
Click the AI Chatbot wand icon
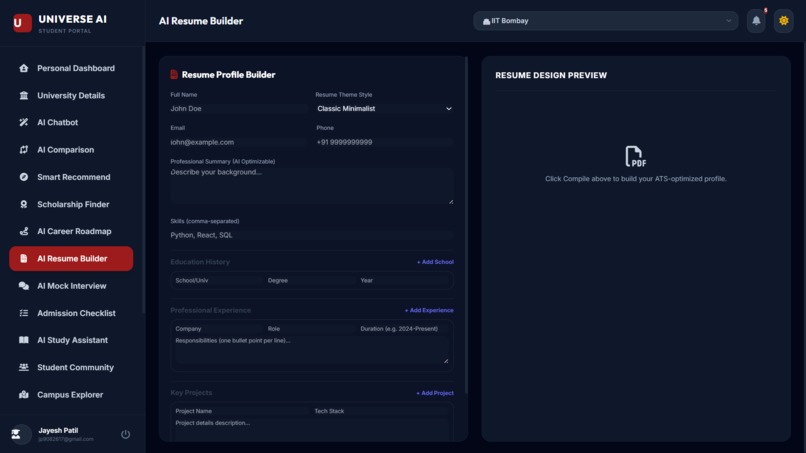click(x=24, y=122)
